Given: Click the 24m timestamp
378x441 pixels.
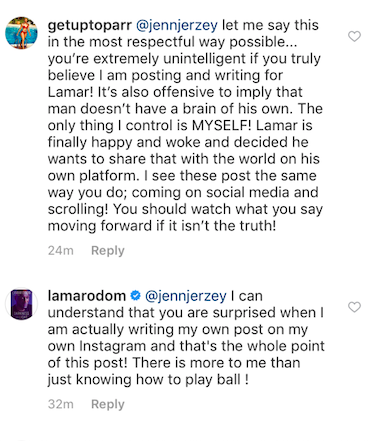Looking at the screenshot, I should coord(61,251).
